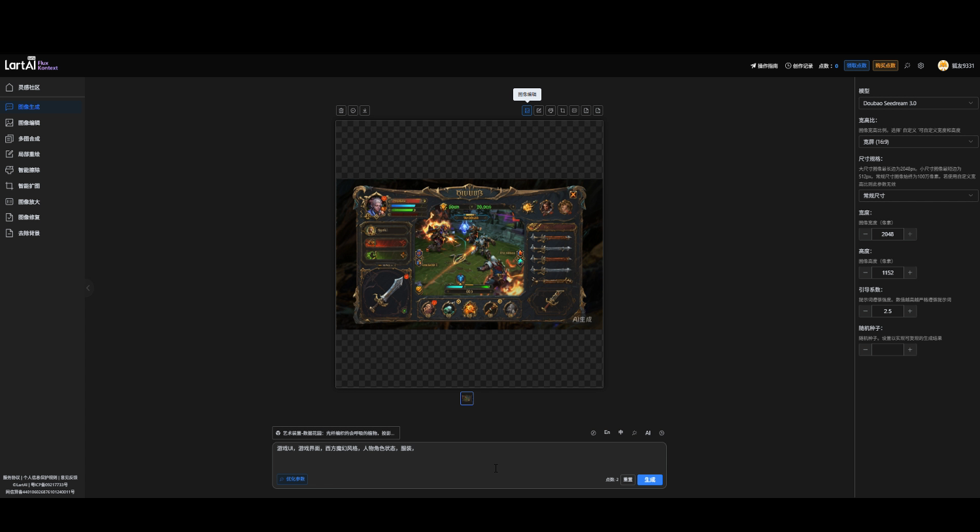
Task: Click the 重置 reset button
Action: coord(628,480)
